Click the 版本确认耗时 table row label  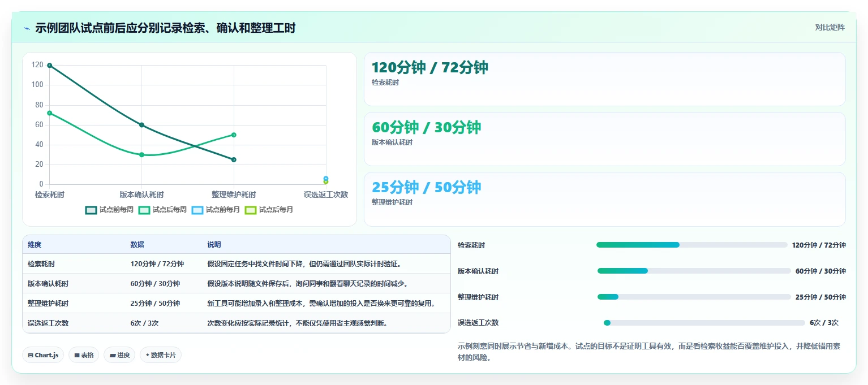48,284
